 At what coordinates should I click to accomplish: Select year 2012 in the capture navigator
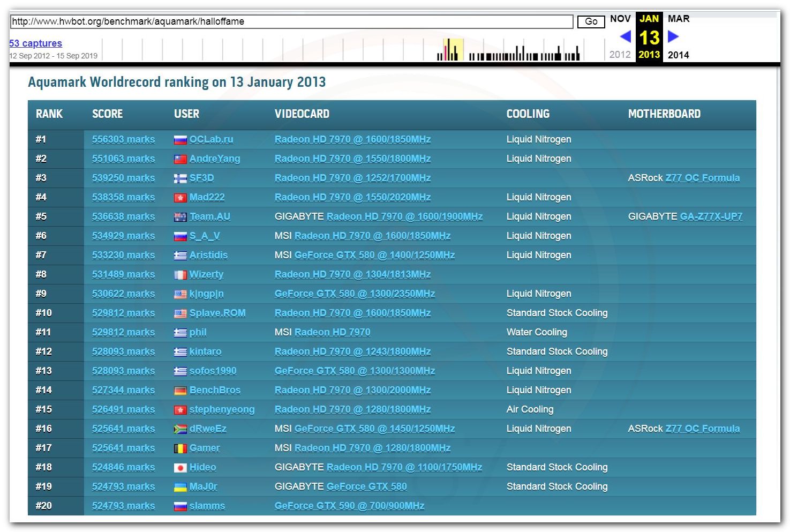pyautogui.click(x=620, y=55)
